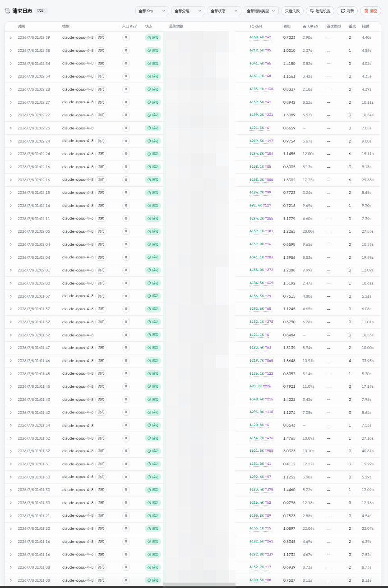Screen dimensions: 388x588
Task: Expand the 2026/7/8 01:02:25 log row
Action: point(11,128)
